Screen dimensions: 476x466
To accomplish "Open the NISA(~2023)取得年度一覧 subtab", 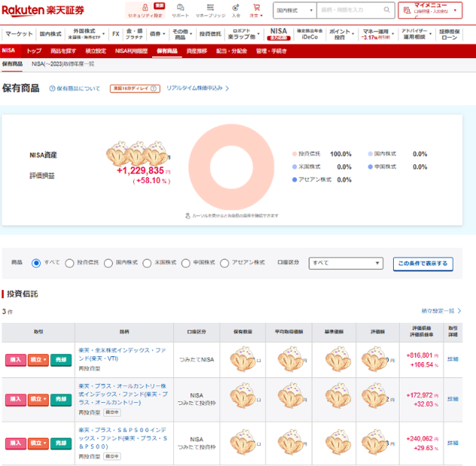I will 63,64.
